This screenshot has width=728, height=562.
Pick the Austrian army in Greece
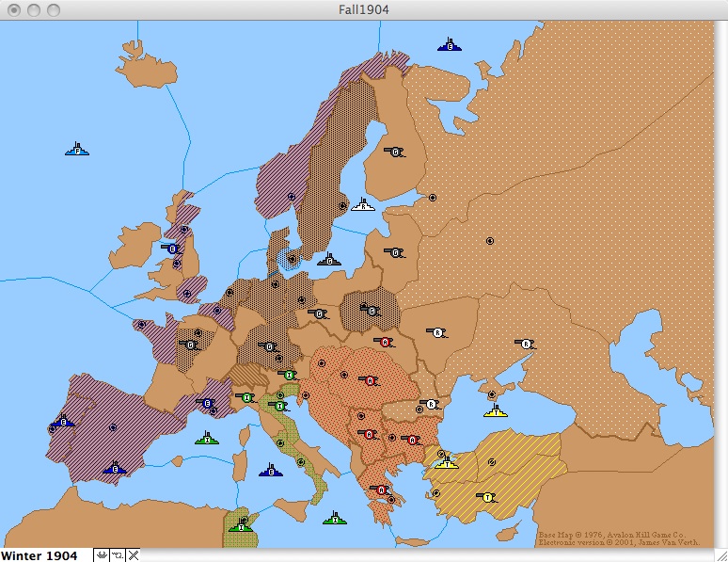[x=381, y=490]
